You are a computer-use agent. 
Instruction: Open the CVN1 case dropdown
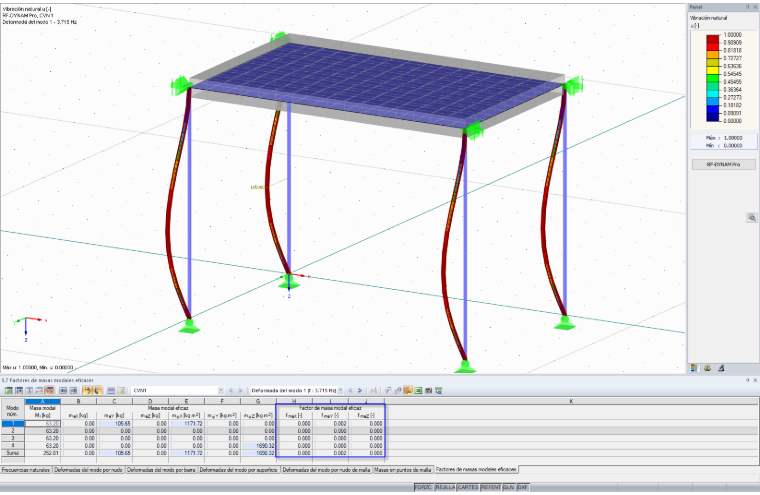tap(221, 390)
